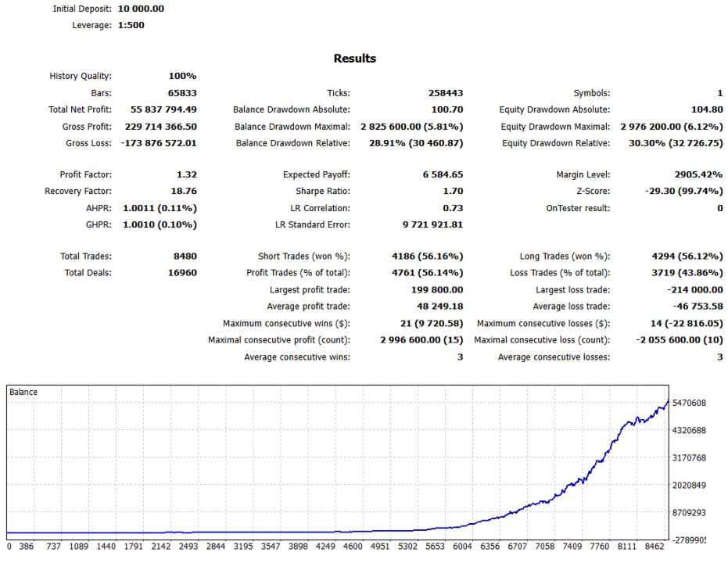Select the Gross Loss figure

159,143
